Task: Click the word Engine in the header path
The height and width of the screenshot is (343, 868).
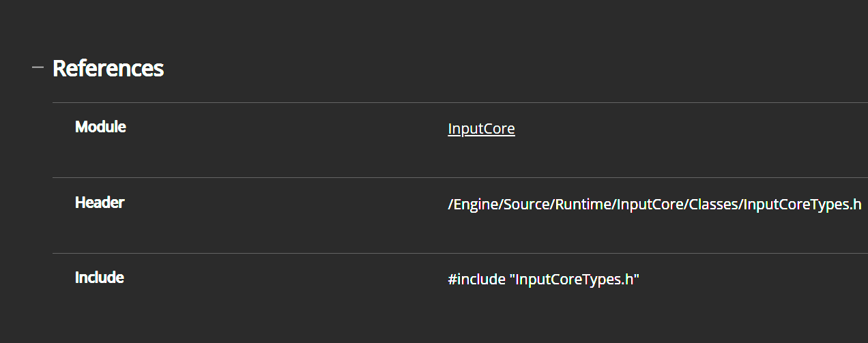Action: click(x=475, y=205)
